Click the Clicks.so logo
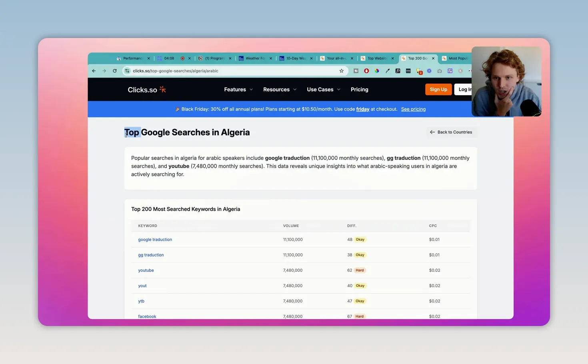Screen dimensions: 588x364 tap(147, 90)
